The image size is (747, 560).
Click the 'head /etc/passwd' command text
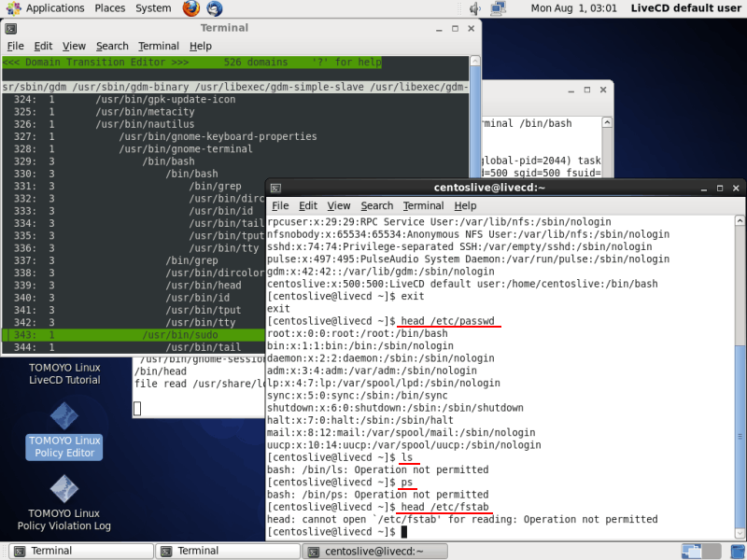448,321
